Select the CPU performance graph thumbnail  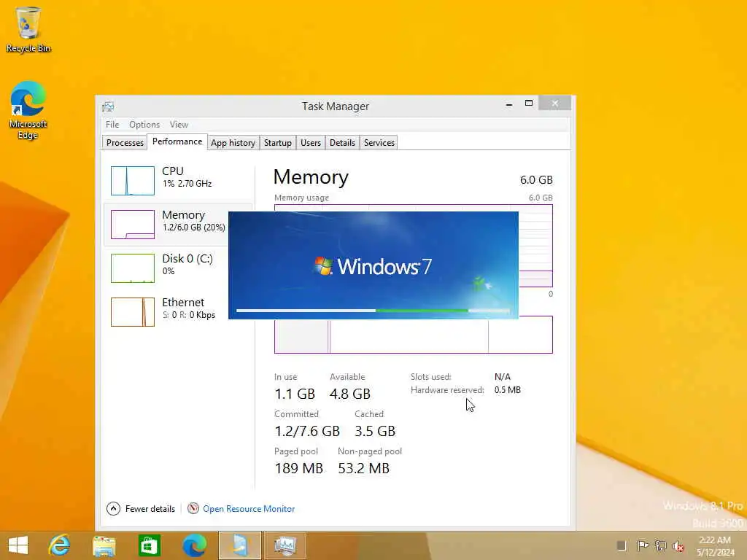tap(133, 181)
